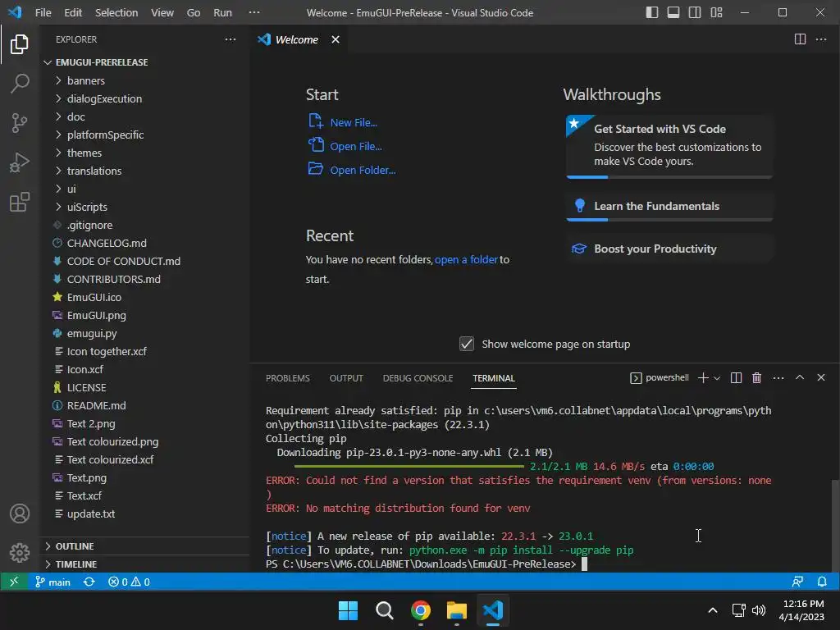Open the Source Control view
This screenshot has width=840, height=630.
[20, 123]
